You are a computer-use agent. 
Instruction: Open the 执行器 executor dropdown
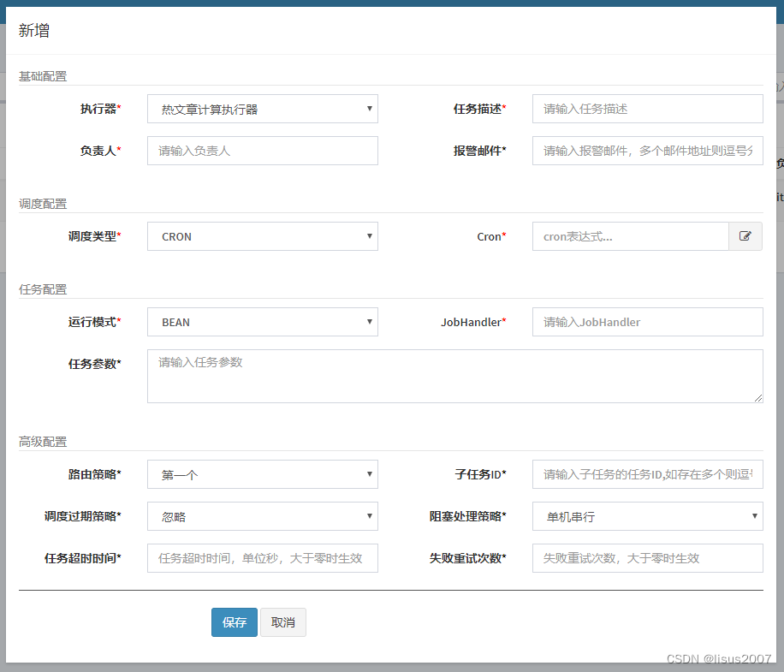[x=262, y=109]
